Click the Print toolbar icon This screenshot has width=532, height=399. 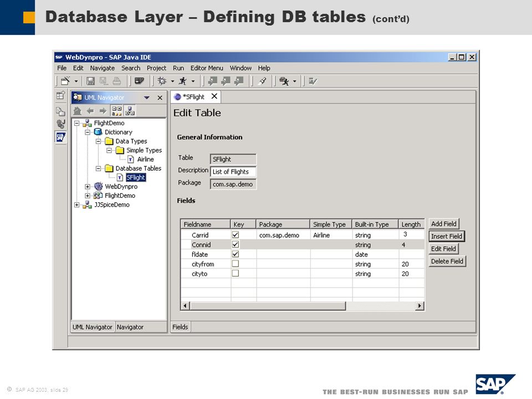[x=117, y=81]
